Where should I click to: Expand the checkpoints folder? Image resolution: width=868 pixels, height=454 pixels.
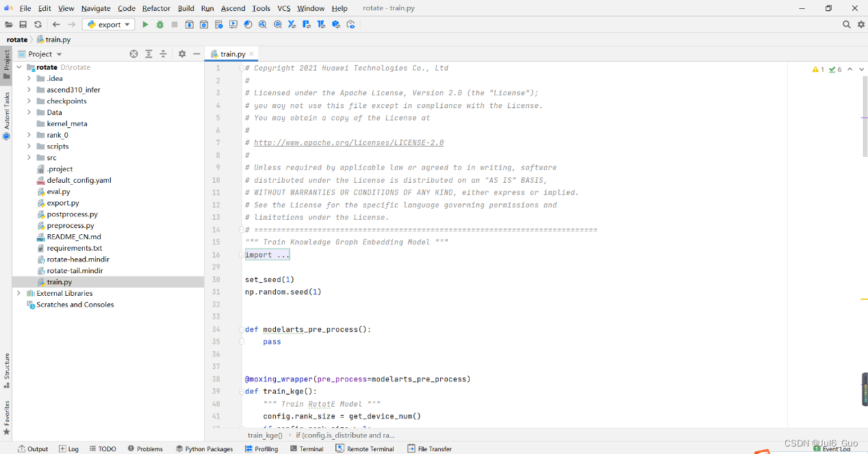click(x=29, y=101)
